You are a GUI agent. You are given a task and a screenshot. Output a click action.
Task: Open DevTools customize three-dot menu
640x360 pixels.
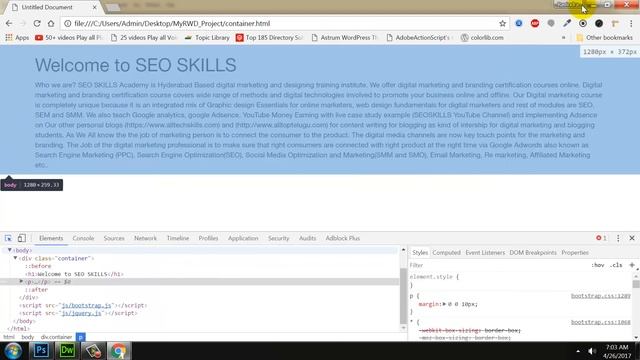point(618,238)
